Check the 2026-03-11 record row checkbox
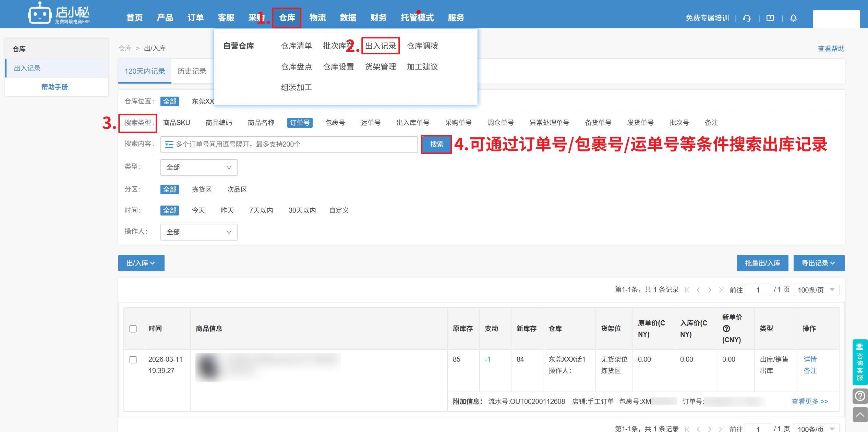Image resolution: width=868 pixels, height=432 pixels. (x=133, y=360)
